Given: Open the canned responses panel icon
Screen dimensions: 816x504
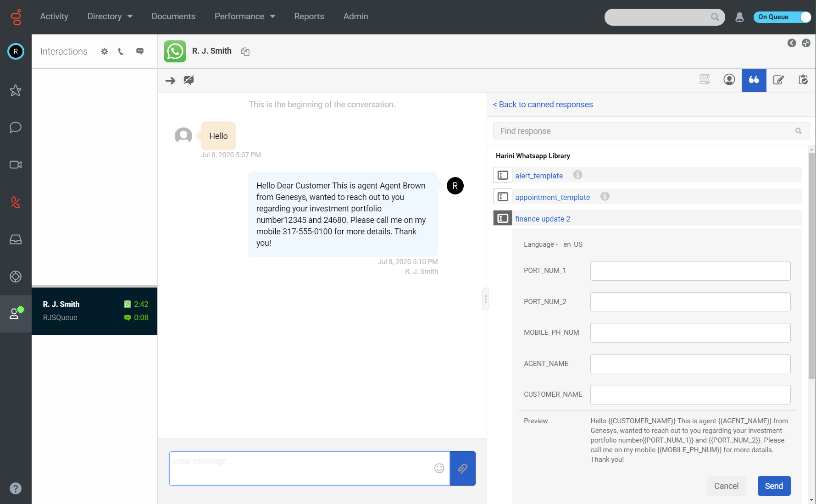Looking at the screenshot, I should [754, 80].
